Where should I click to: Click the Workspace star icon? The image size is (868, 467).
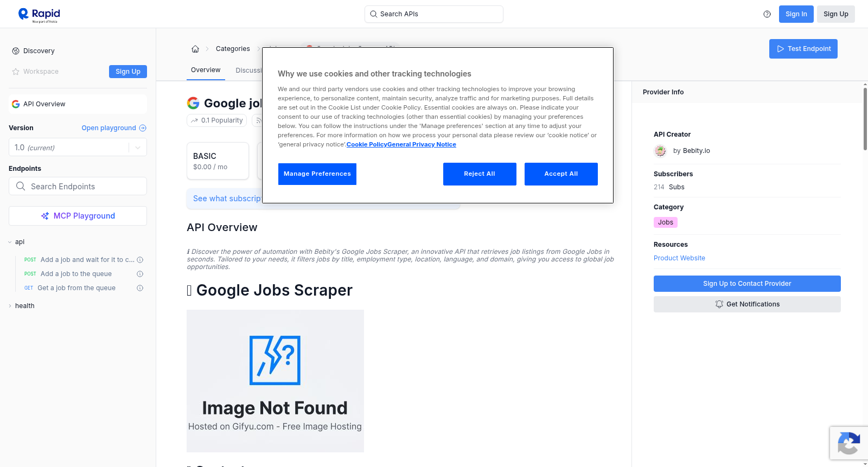(x=16, y=72)
